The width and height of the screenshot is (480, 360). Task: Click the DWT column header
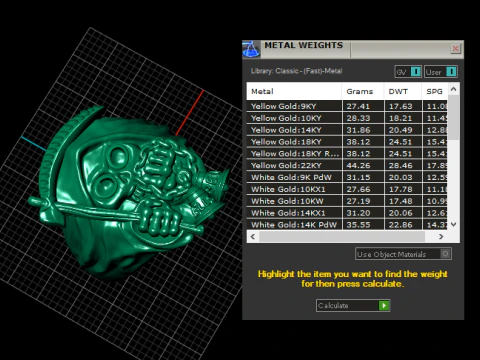pyautogui.click(x=403, y=91)
